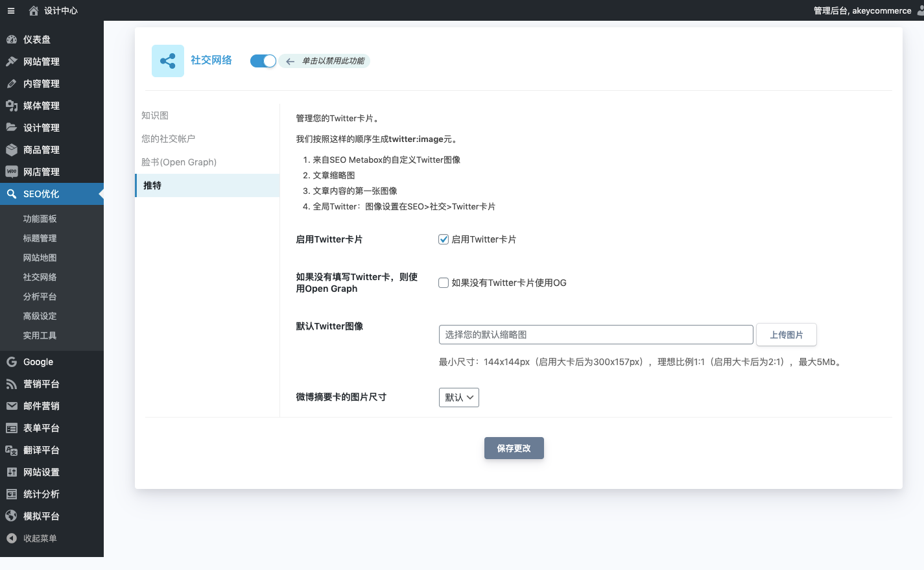Image resolution: width=924 pixels, height=570 pixels.
Task: Open 社交网络 submenu item
Action: click(40, 277)
